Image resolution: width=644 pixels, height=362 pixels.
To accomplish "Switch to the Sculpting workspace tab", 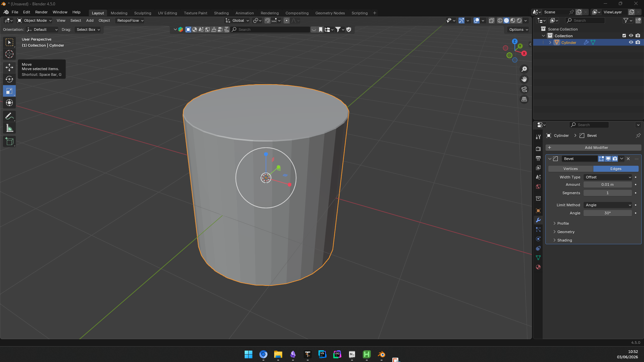I will pos(143,13).
